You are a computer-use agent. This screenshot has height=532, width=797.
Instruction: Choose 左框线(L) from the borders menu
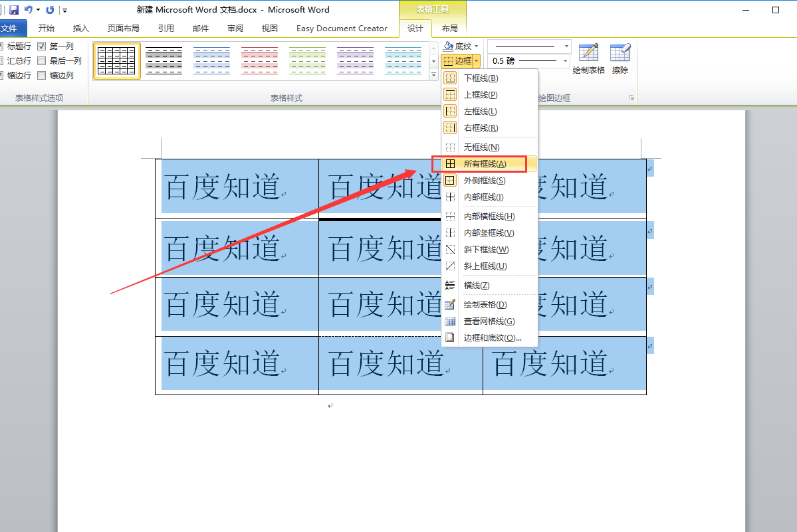pos(489,112)
